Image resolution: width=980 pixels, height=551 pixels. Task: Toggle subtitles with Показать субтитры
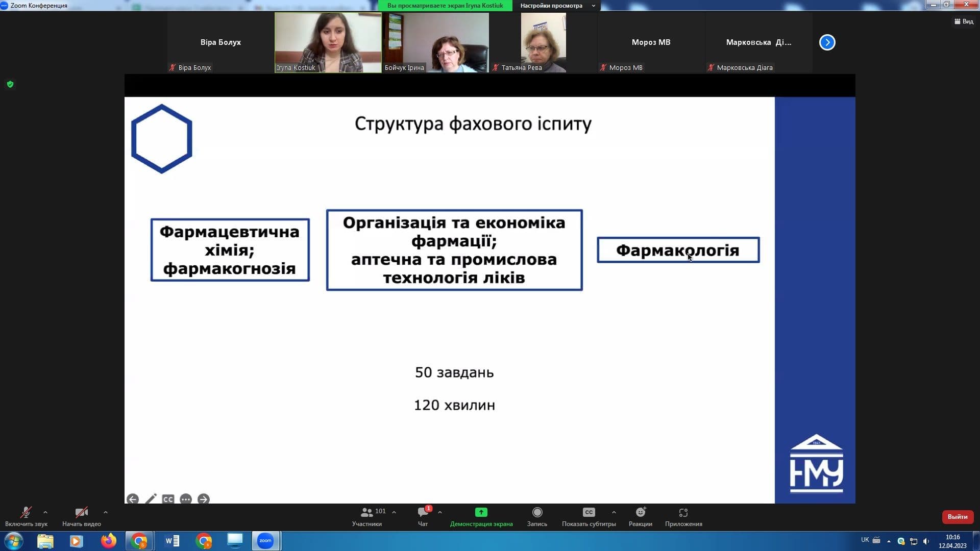tap(589, 516)
